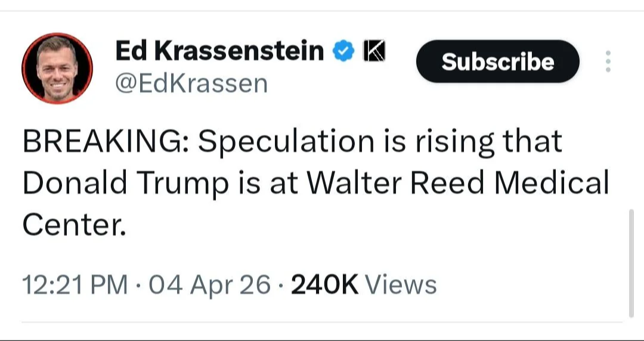The height and width of the screenshot is (341, 644).
Task: Click the vertical scrollbar on the right
Action: (x=631, y=262)
